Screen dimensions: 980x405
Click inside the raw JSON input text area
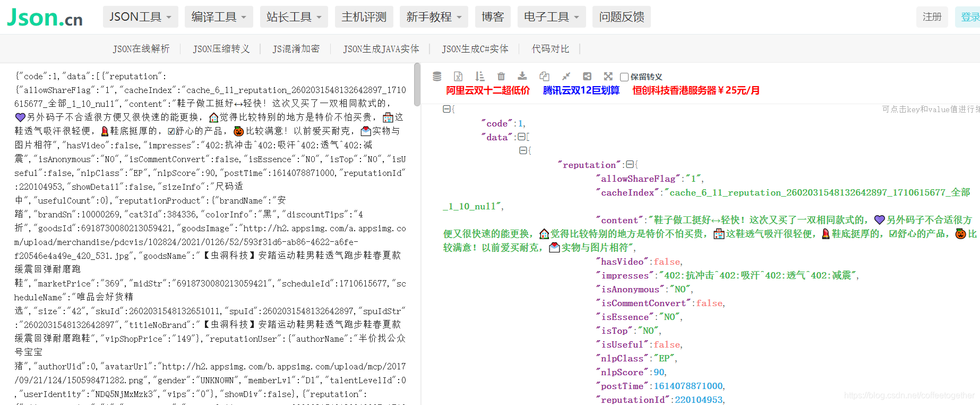click(x=210, y=234)
